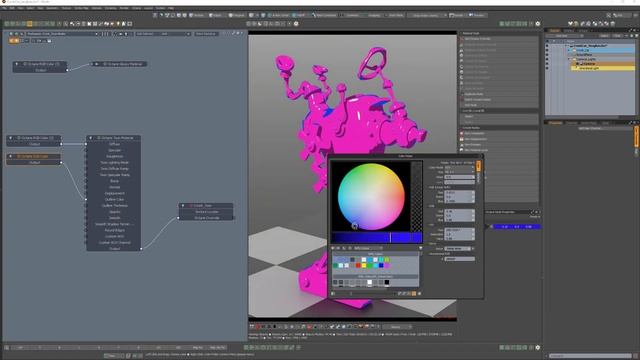Click the Output row of Toon Material node
This screenshot has height=360, width=640.
pyautogui.click(x=114, y=249)
